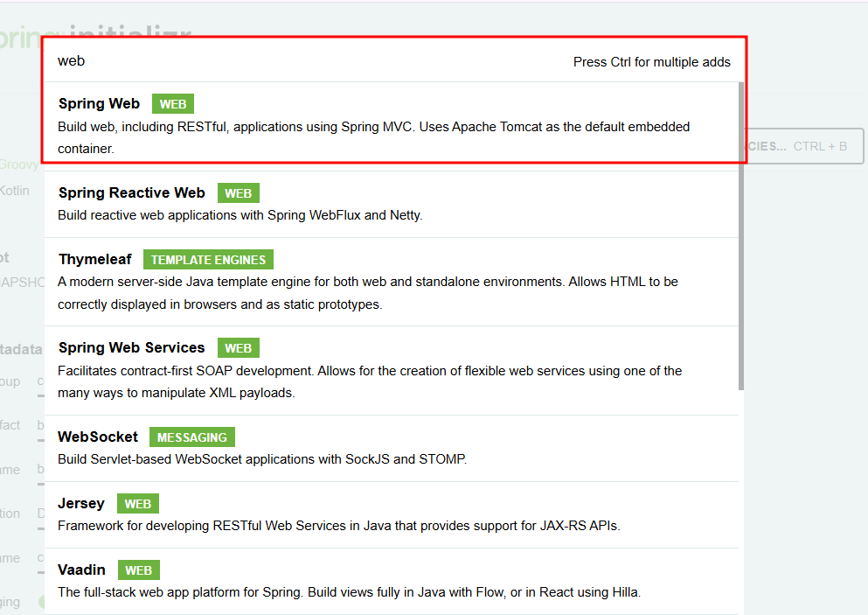This screenshot has width=868, height=615.
Task: Pick the WebSocket messaging dependency
Action: click(x=392, y=448)
